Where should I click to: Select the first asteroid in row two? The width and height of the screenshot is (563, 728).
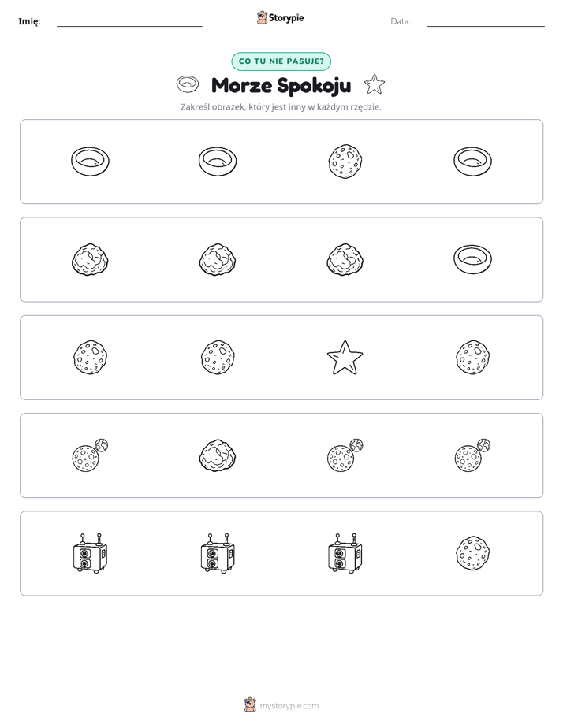pos(90,259)
